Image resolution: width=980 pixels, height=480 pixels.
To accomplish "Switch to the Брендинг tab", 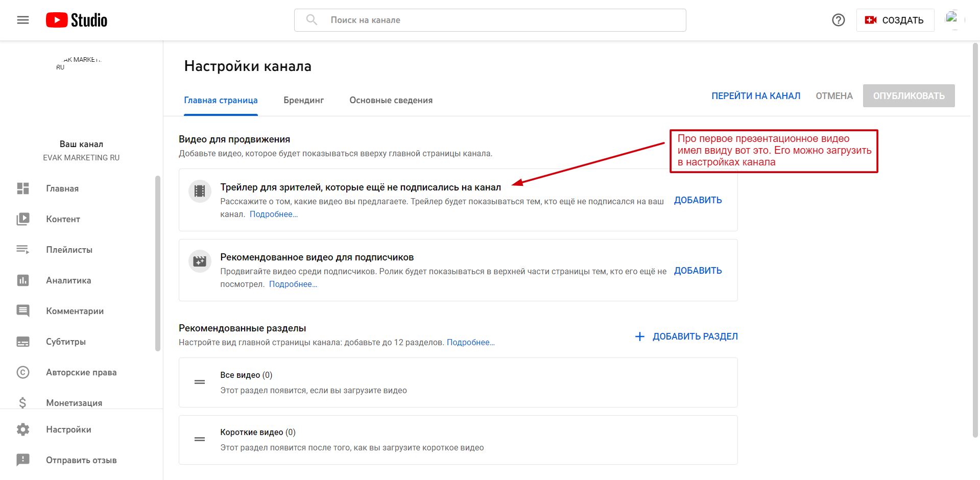I will point(303,100).
